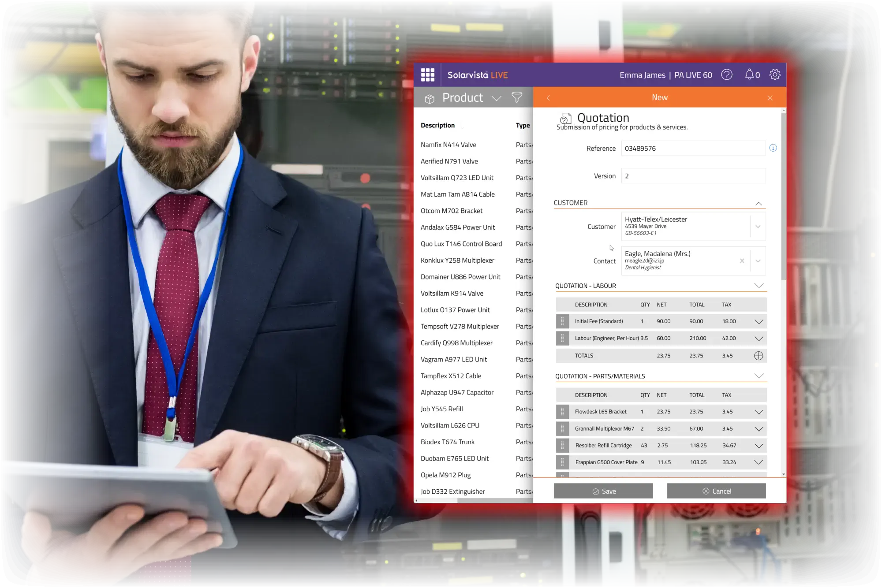This screenshot has height=588, width=882.
Task: Open the Product view dropdown
Action: pyautogui.click(x=497, y=99)
